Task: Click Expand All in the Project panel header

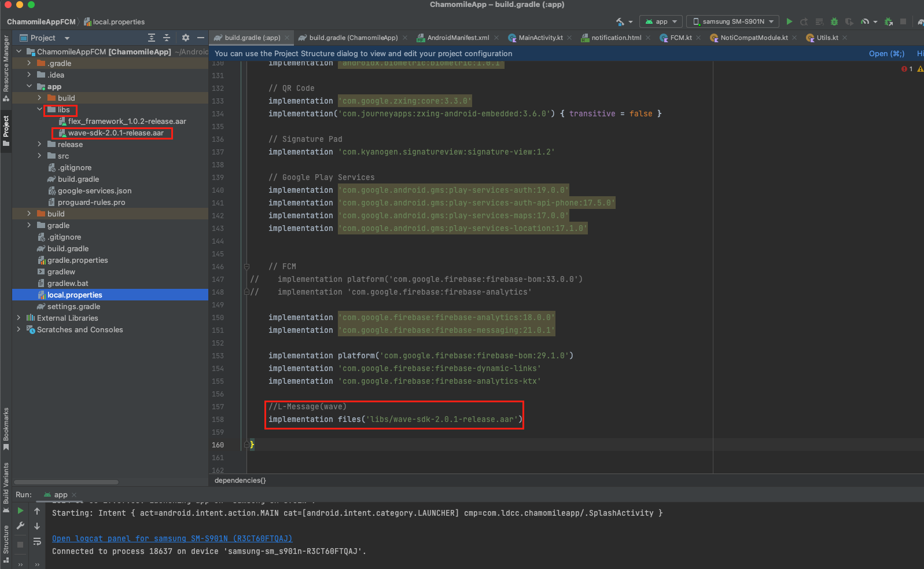Action: coord(152,38)
